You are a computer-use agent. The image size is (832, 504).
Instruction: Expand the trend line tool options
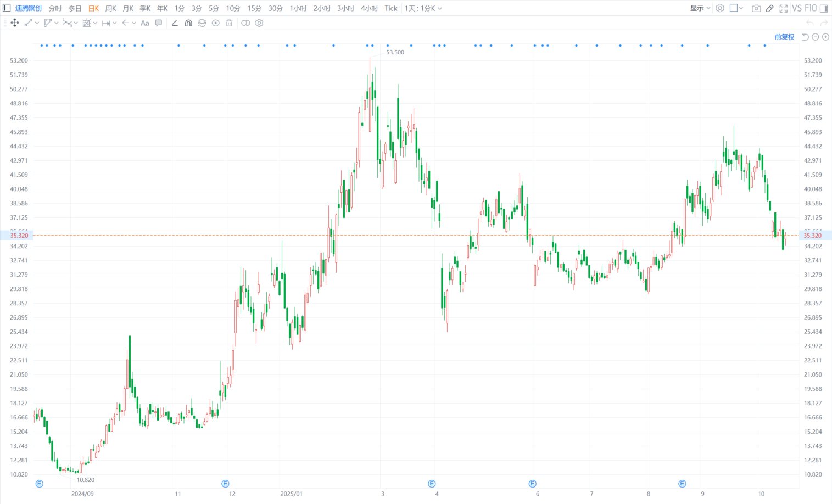37,23
